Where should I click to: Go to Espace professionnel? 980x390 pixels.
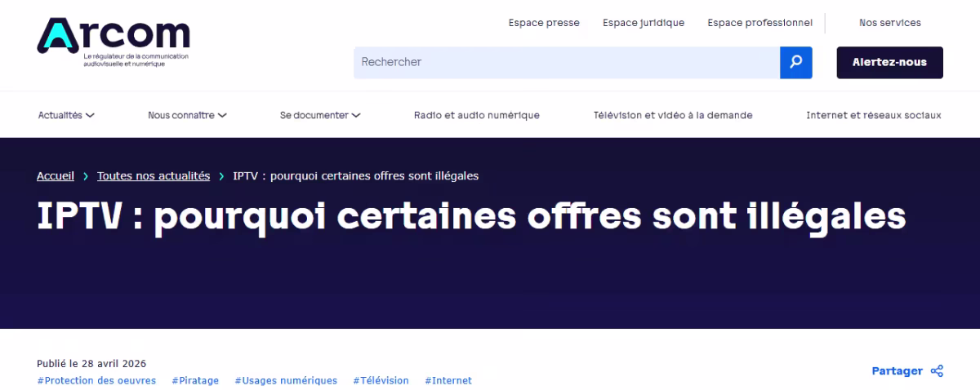point(760,23)
